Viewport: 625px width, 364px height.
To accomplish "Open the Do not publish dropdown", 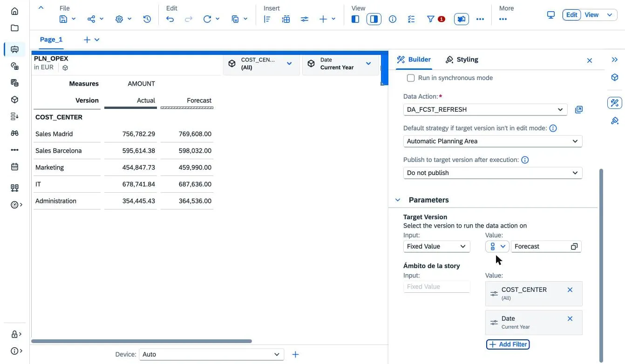I will coord(493,173).
